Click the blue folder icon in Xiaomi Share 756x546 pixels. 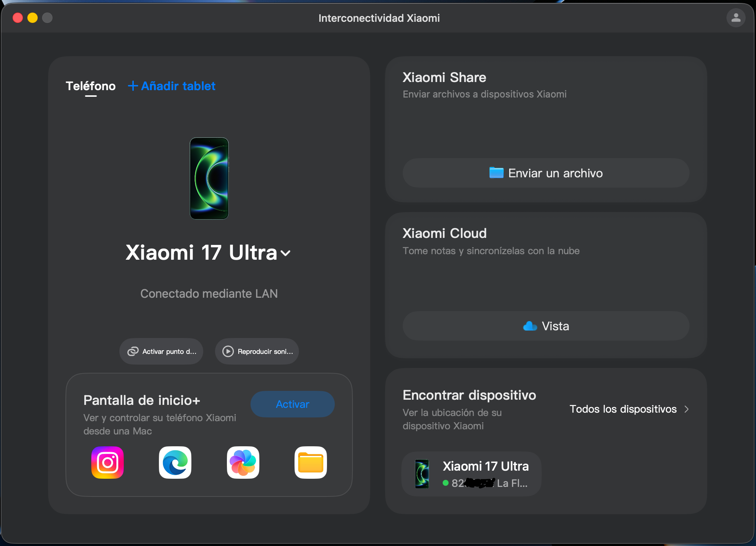click(x=496, y=173)
